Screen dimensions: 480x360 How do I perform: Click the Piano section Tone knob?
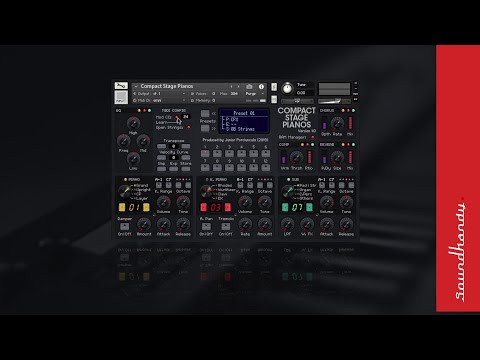tap(183, 202)
